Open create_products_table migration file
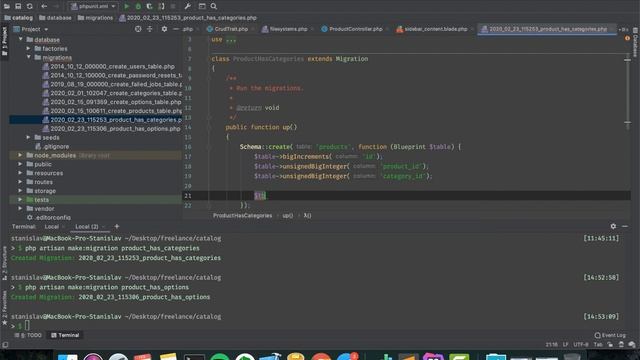 tap(112, 111)
